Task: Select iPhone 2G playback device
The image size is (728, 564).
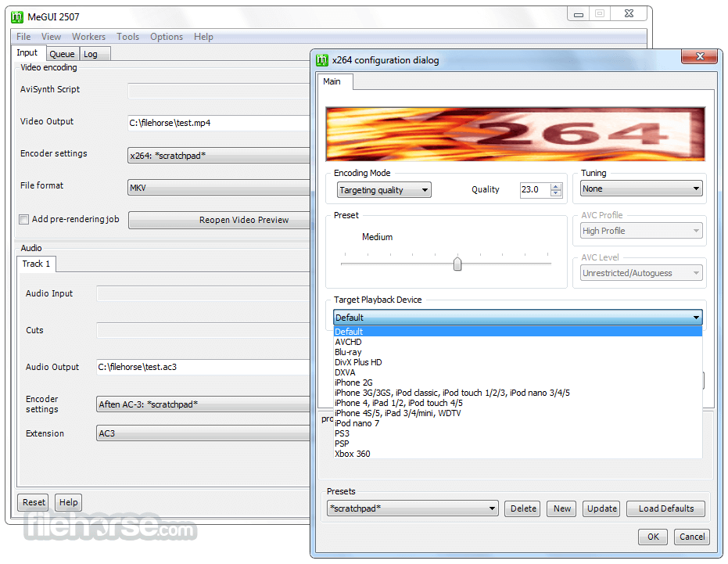Action: pos(518,383)
